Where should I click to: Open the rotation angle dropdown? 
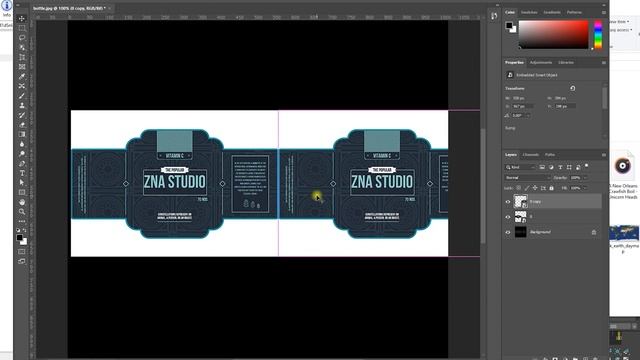click(528, 116)
